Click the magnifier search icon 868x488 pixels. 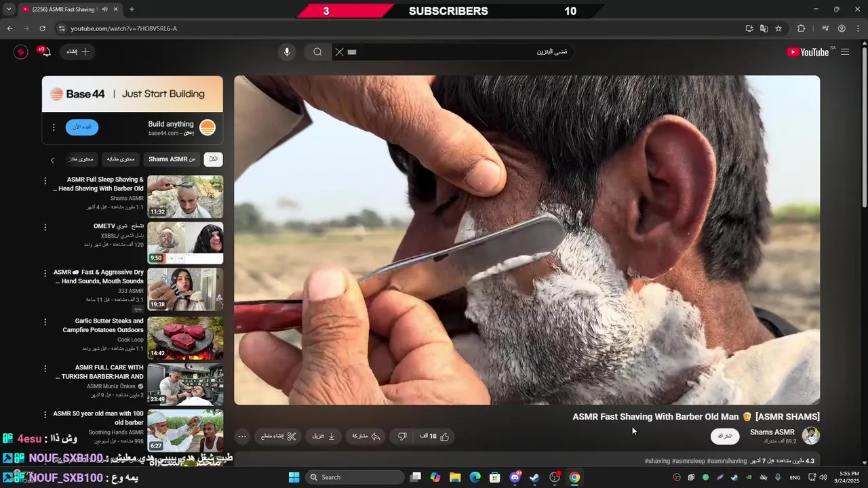pyautogui.click(x=317, y=52)
